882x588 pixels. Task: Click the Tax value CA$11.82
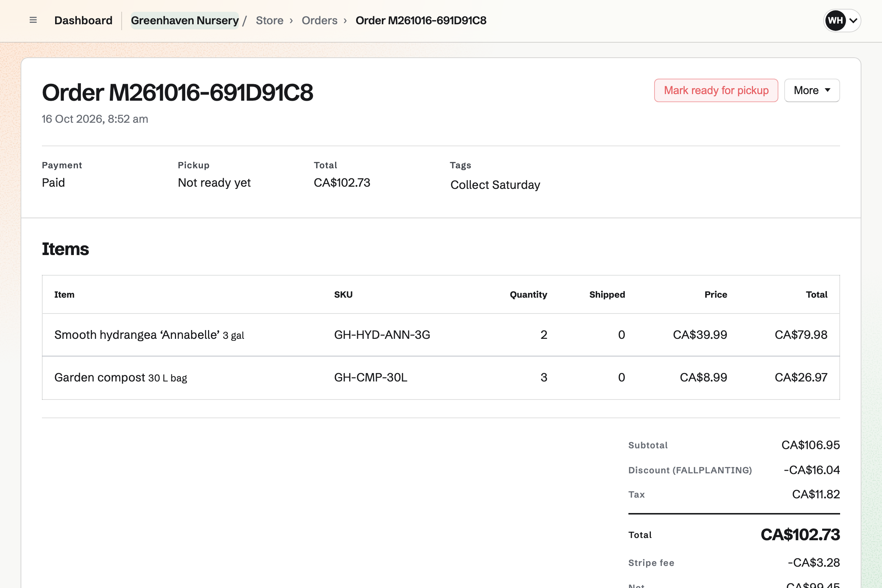click(x=815, y=494)
